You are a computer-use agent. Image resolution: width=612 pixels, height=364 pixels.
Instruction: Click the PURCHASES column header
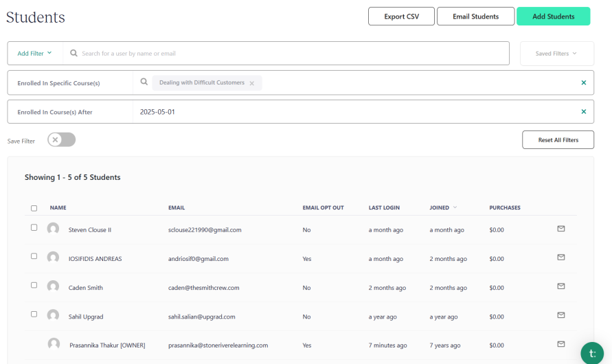click(505, 207)
